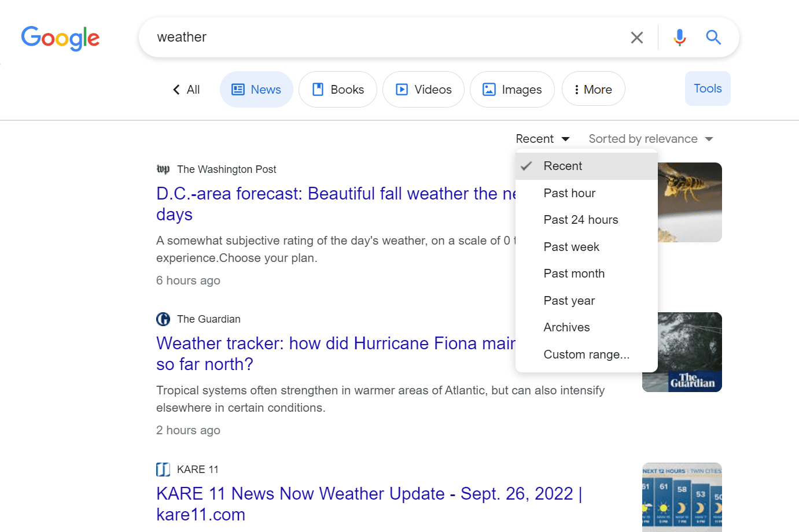
Task: Click the back chevron beside All
Action: (x=176, y=90)
